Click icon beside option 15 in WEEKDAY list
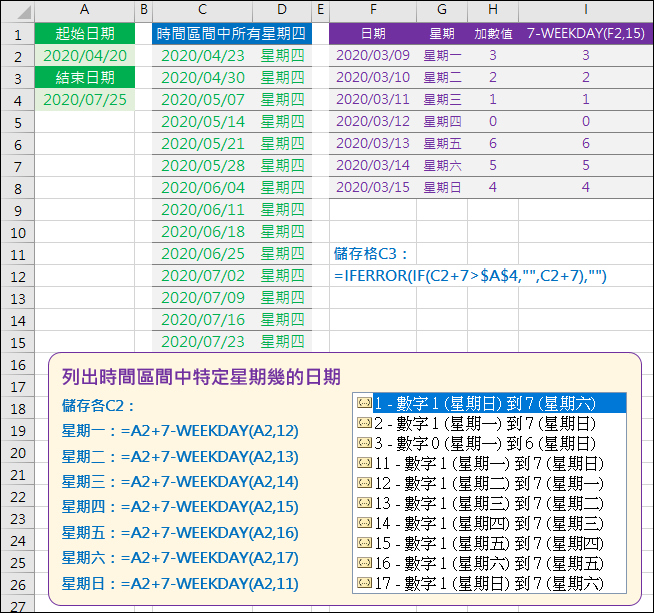This screenshot has height=613, width=654. click(x=365, y=543)
